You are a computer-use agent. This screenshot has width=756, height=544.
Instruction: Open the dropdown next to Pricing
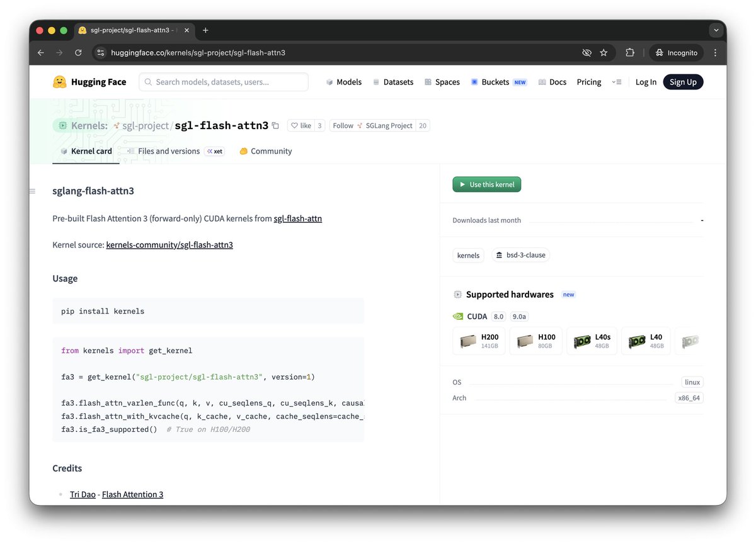(x=616, y=82)
